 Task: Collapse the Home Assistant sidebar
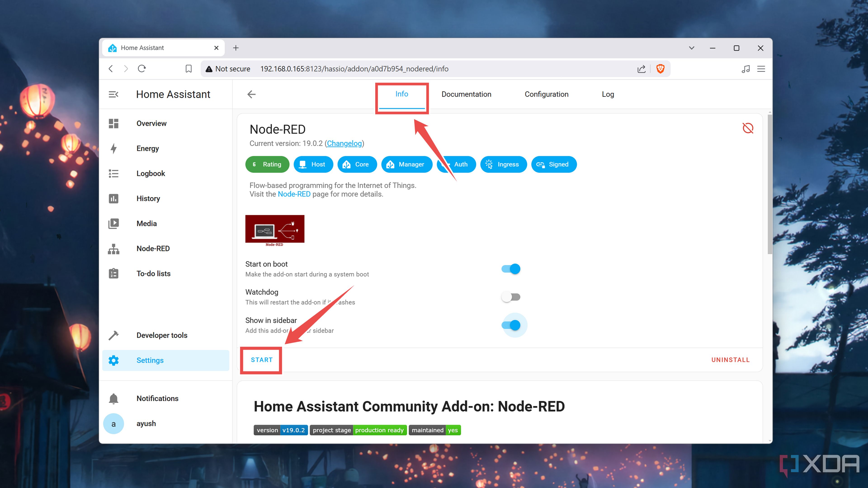click(x=113, y=94)
